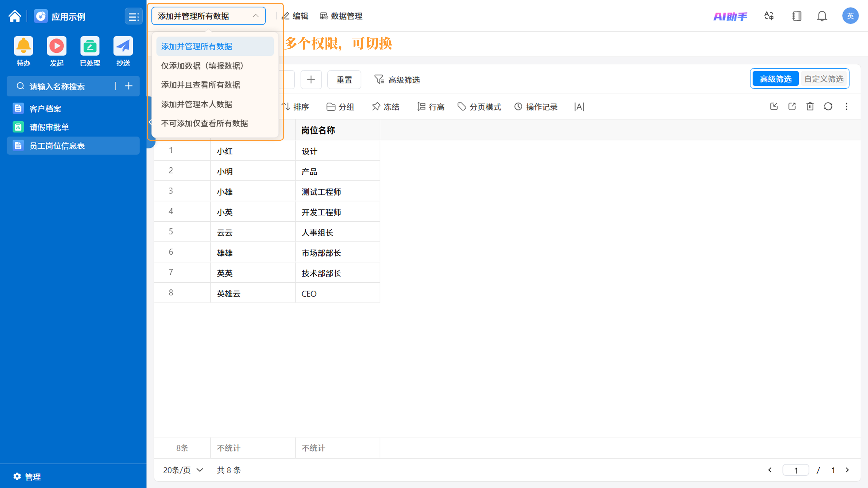Open 排序 sort tool
The image size is (868, 488).
(295, 107)
